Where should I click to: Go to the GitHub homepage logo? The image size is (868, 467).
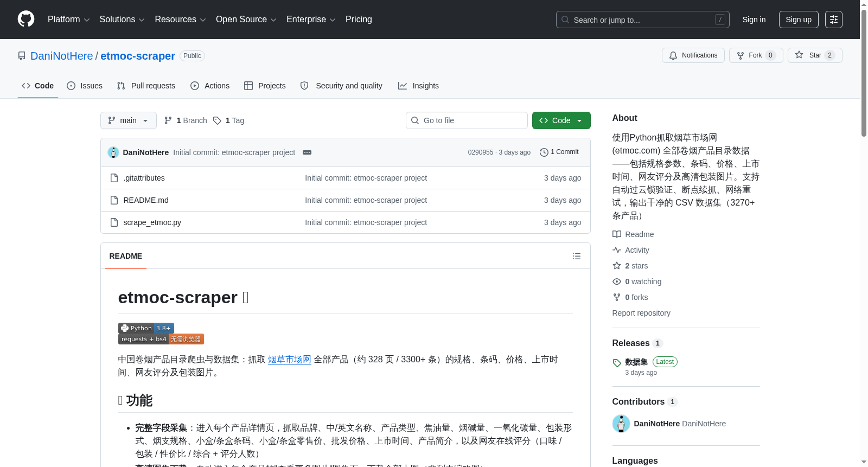[x=26, y=20]
